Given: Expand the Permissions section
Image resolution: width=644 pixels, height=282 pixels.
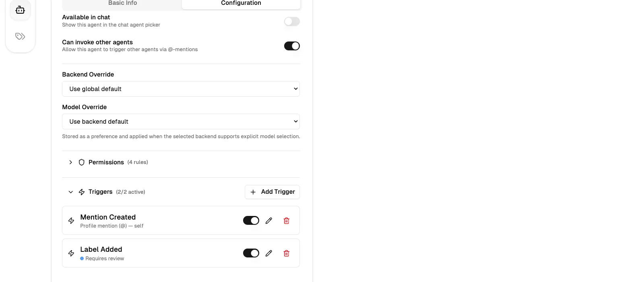Looking at the screenshot, I should [70, 162].
